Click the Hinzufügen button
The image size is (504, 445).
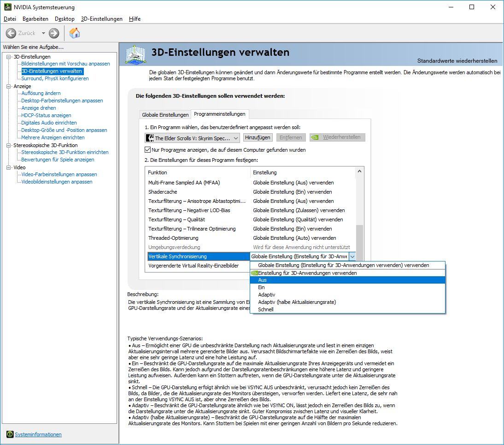coord(258,137)
